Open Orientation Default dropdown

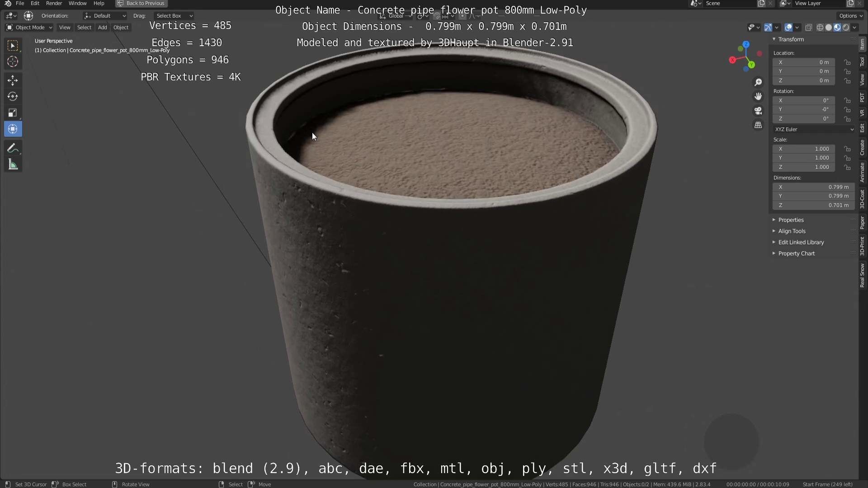(x=104, y=16)
